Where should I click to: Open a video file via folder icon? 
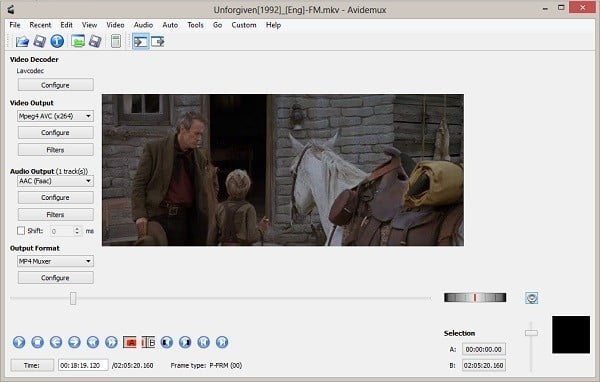[x=22, y=41]
